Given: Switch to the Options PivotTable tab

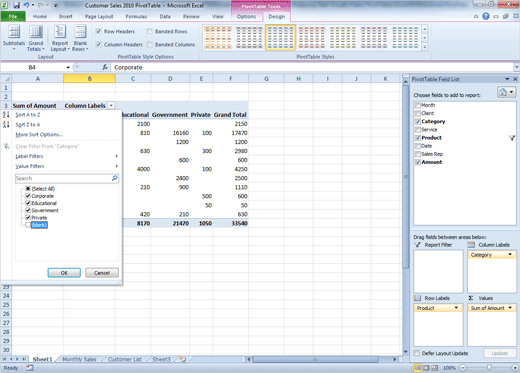Looking at the screenshot, I should coord(246,16).
